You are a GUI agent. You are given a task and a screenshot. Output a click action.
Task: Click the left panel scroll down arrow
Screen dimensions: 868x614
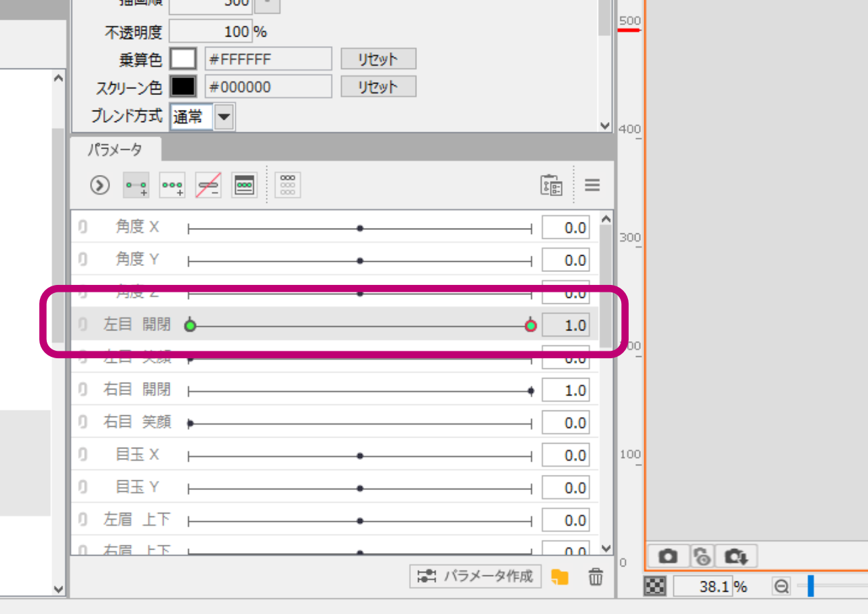[x=58, y=590]
